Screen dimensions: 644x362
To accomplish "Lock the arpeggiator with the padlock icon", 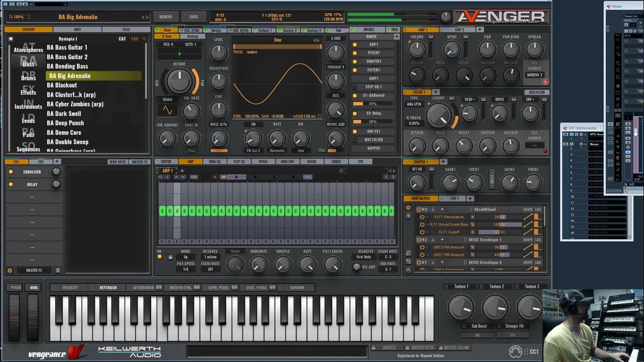I will click(171, 257).
